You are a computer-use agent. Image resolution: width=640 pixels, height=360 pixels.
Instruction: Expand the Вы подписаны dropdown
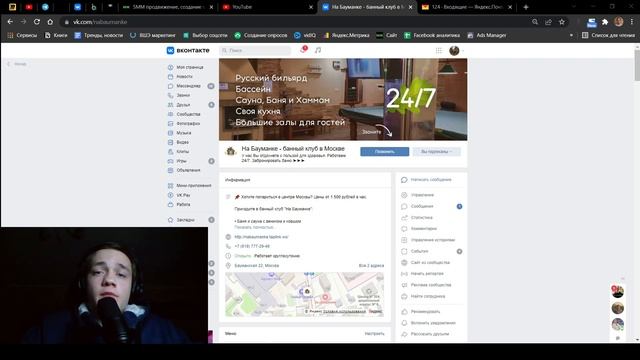(x=436, y=151)
